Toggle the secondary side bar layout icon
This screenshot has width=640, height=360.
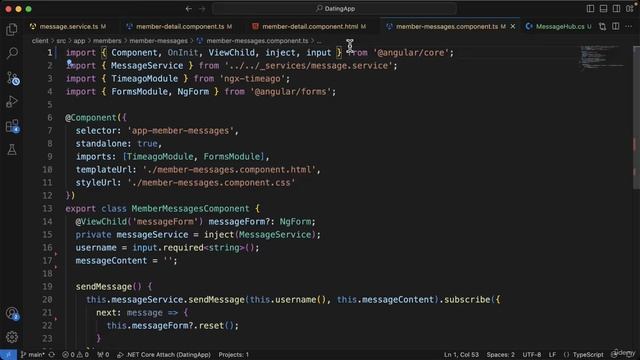click(x=616, y=9)
